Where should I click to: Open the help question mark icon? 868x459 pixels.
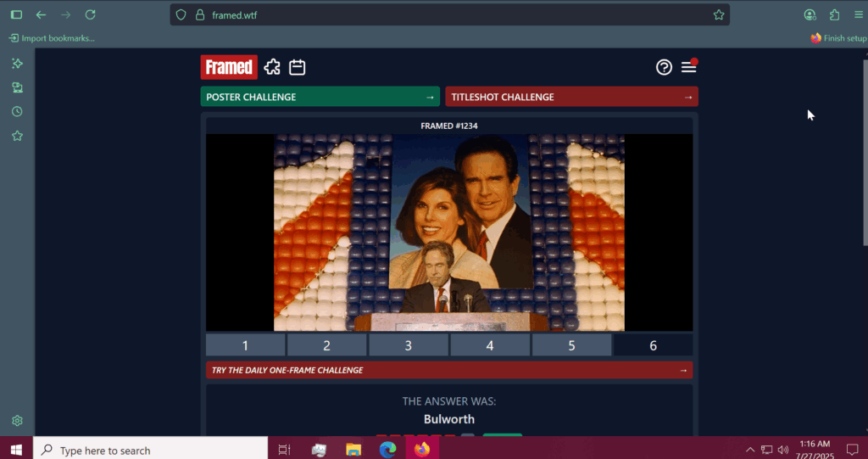pos(664,67)
